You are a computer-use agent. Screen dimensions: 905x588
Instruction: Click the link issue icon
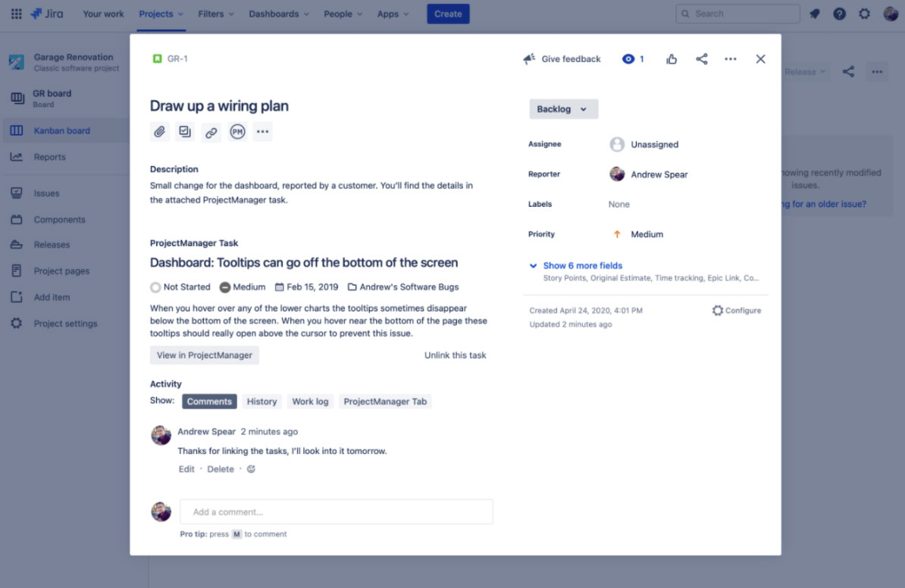(x=211, y=132)
